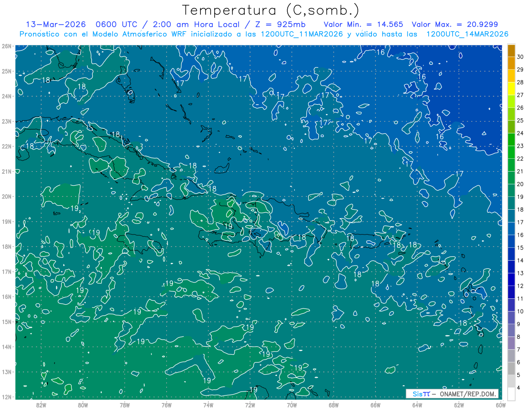Click the "22N" latitude axis label

click(6, 146)
